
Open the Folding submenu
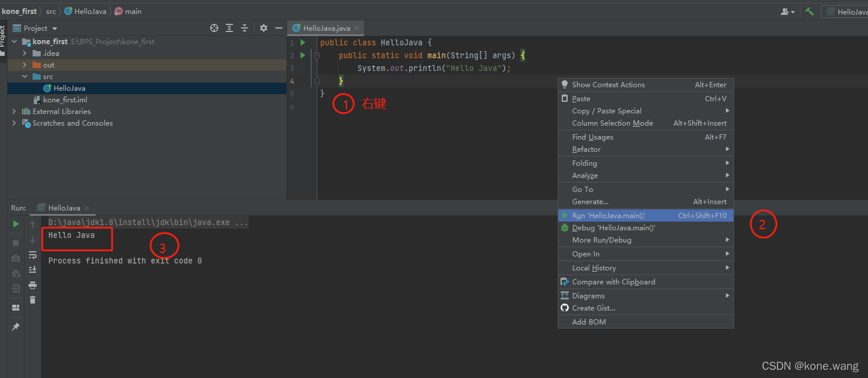(646, 163)
